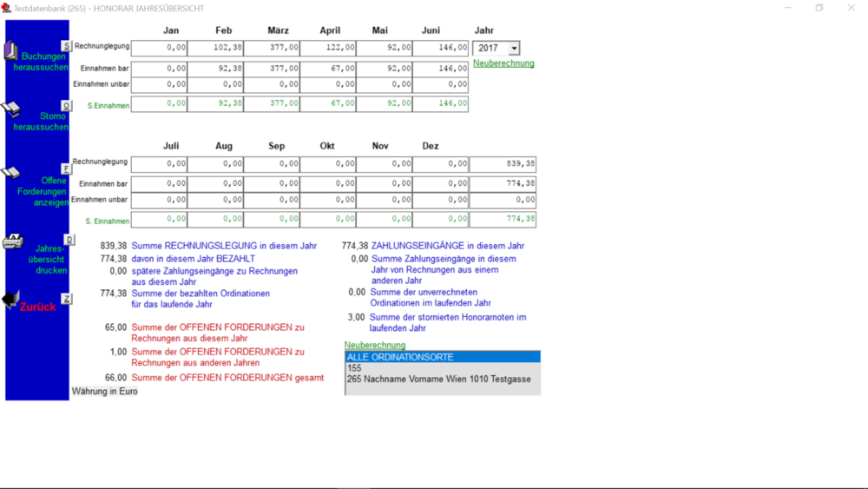
Task: Click text Summe RECHNUNGSLEGUNG in diesem Jahr
Action: tap(224, 246)
